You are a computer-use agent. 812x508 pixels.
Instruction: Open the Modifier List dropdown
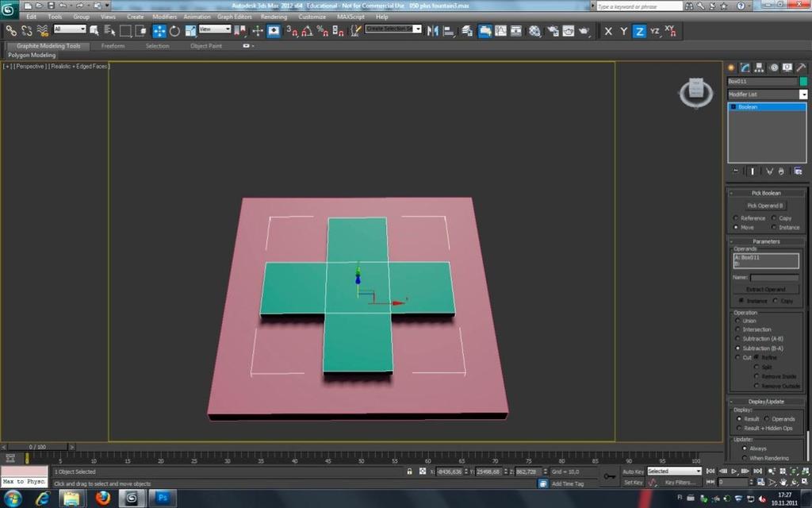(767, 94)
